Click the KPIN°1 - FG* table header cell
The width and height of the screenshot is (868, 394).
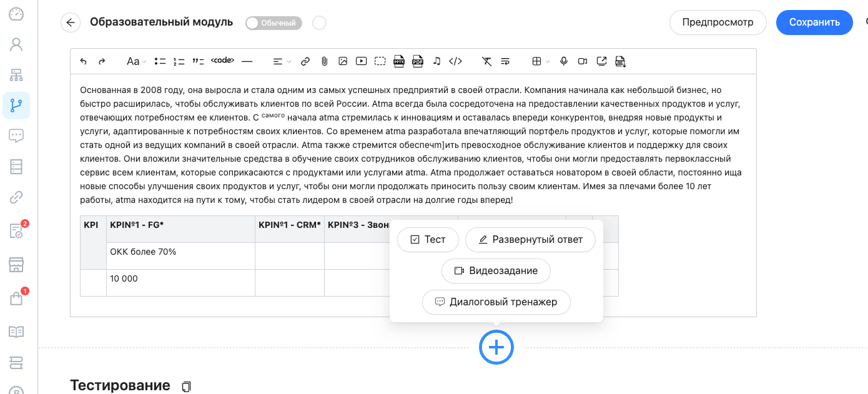coord(180,225)
